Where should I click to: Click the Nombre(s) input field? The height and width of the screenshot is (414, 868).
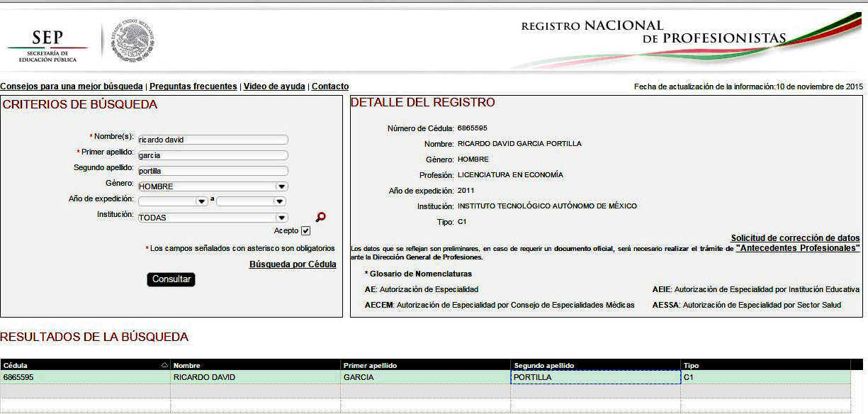coord(213,140)
